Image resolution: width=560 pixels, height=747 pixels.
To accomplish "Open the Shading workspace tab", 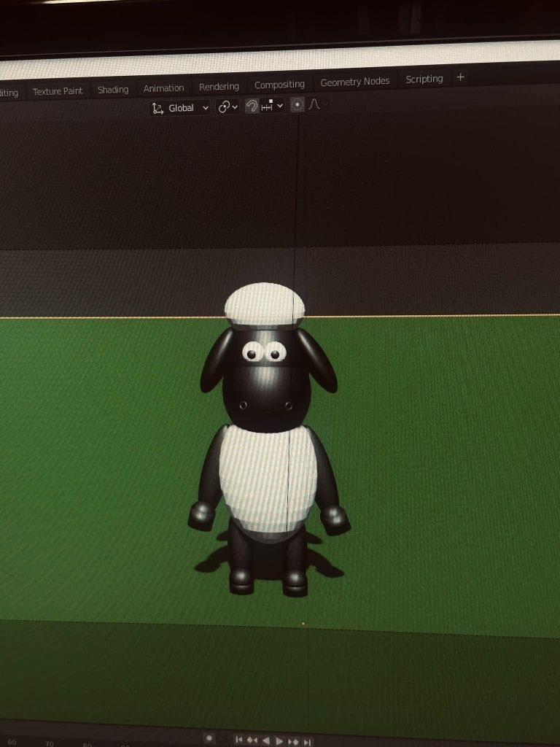I will click(x=113, y=90).
